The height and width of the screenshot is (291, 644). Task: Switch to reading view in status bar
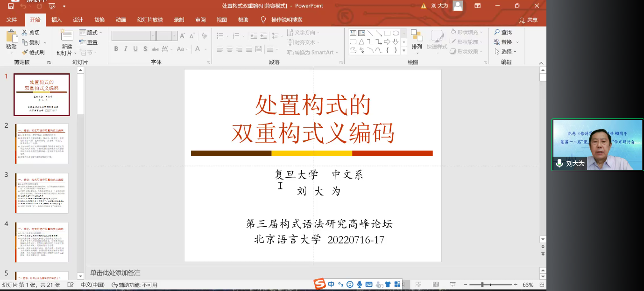(x=435, y=284)
